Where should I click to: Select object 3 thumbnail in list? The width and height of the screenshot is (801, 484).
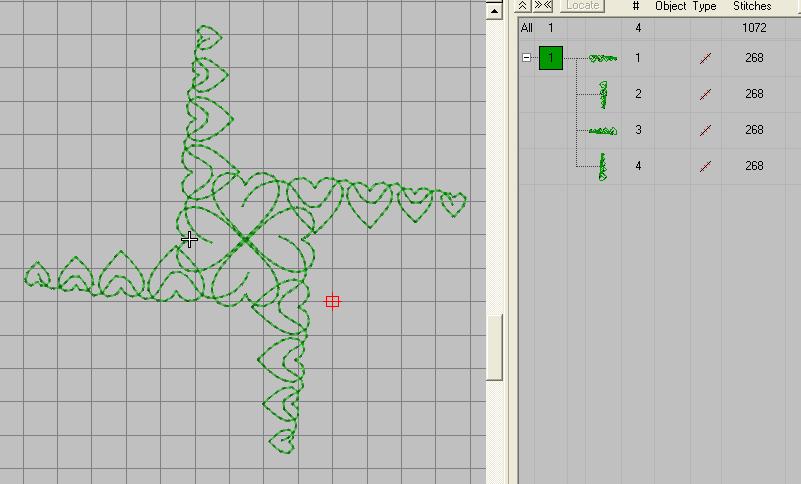pyautogui.click(x=603, y=131)
